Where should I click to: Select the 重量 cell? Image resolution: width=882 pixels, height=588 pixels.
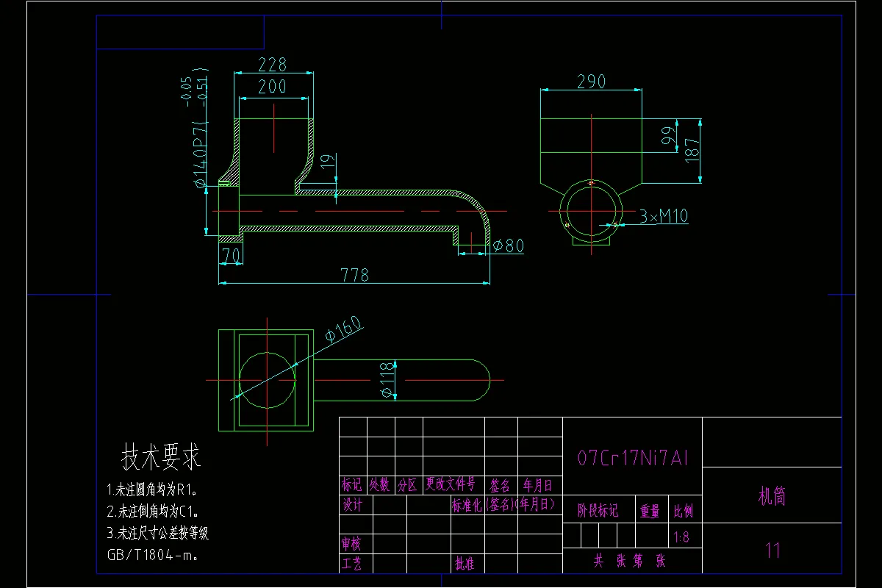click(650, 511)
